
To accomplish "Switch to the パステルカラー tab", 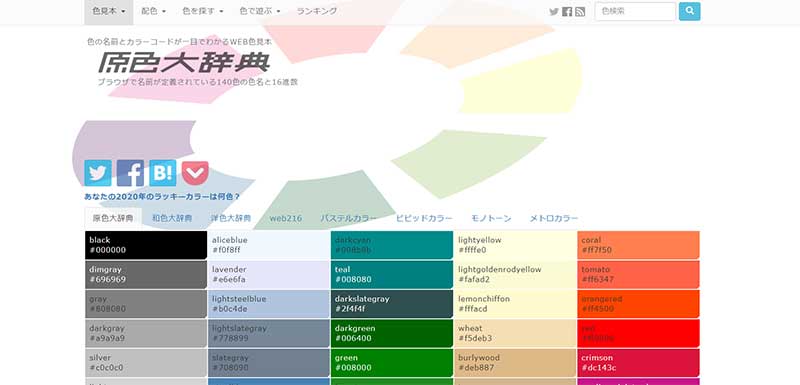I will (348, 218).
